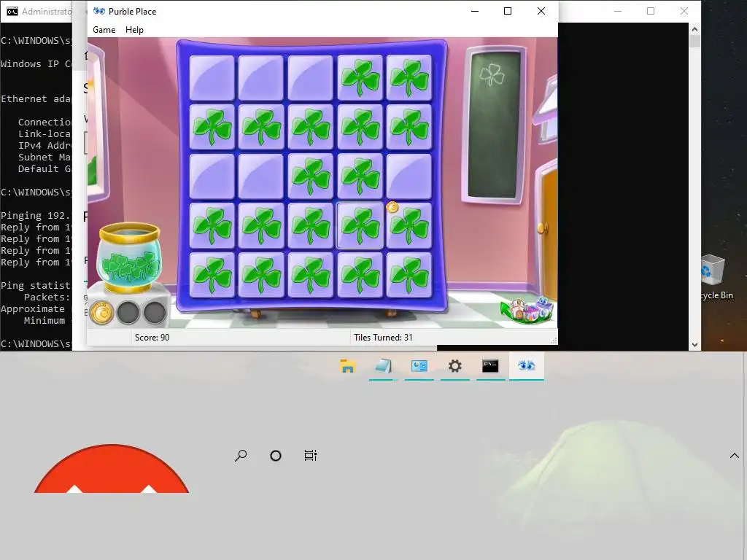
Task: Click the clover tile in top row, fifth column
Action: 409,78
